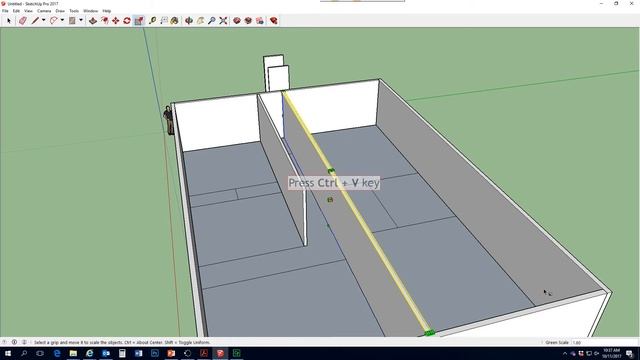Expand the Shapes tool dropdown arrow
640x360 pixels.
tap(81, 20)
